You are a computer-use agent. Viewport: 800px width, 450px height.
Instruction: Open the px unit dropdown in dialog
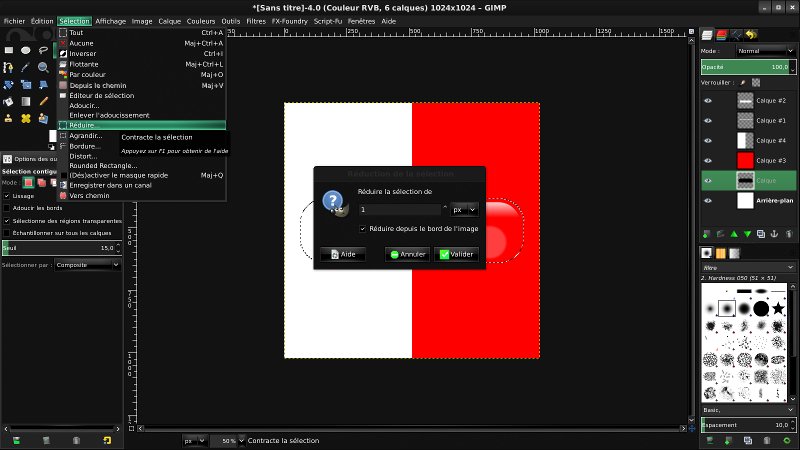click(x=464, y=210)
